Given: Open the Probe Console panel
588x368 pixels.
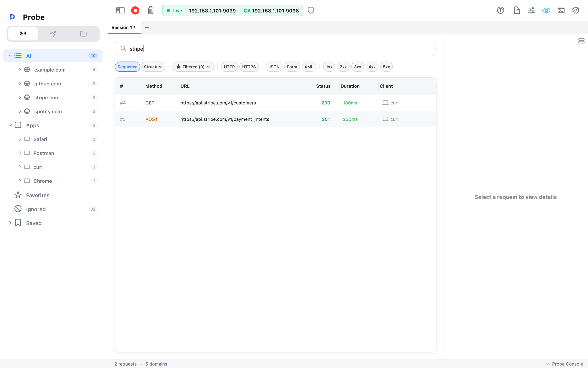Looking at the screenshot, I should click(565, 364).
